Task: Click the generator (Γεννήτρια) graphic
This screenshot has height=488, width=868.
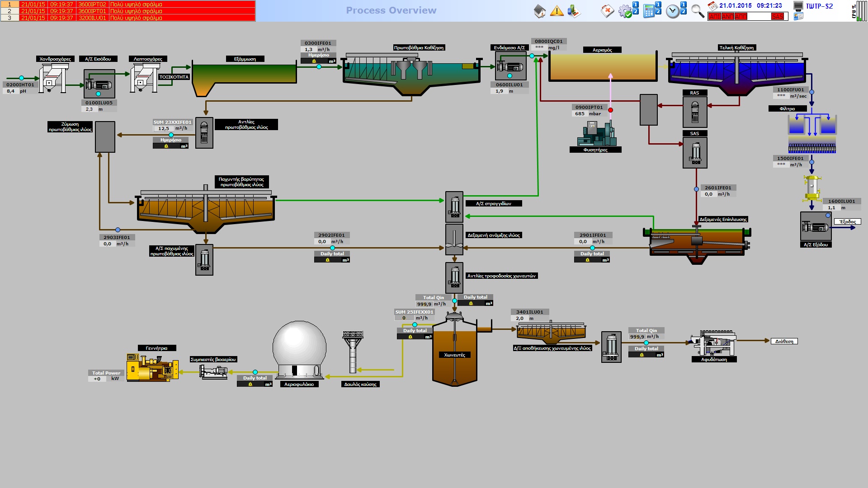Action: point(152,368)
